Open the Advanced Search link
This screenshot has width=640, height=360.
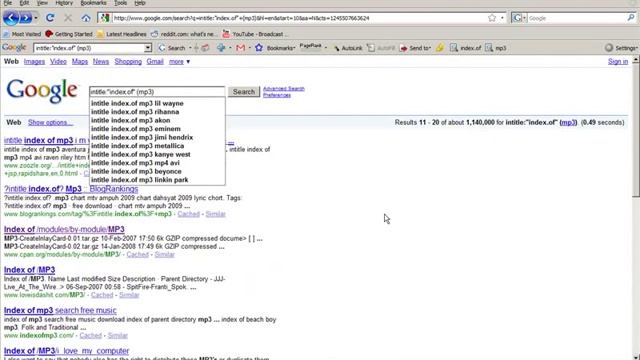coord(284,89)
